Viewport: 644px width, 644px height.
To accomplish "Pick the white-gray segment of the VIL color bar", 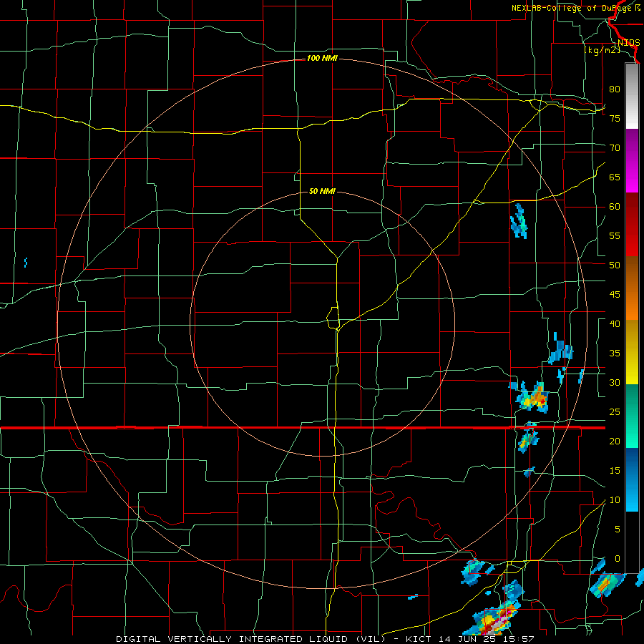I will pos(632,97).
